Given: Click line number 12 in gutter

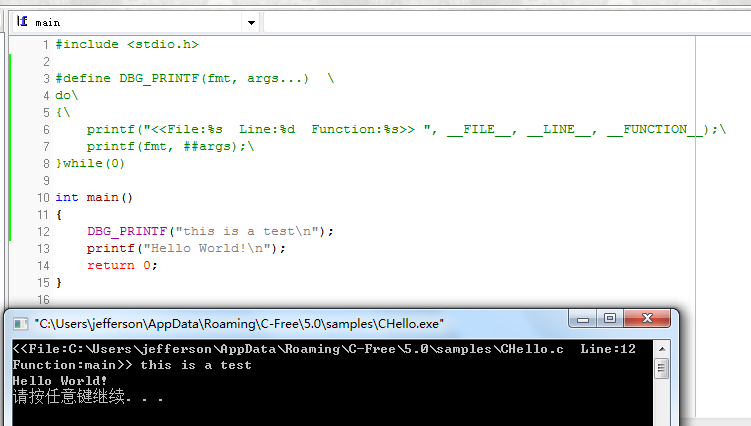Looking at the screenshot, I should point(43,232).
